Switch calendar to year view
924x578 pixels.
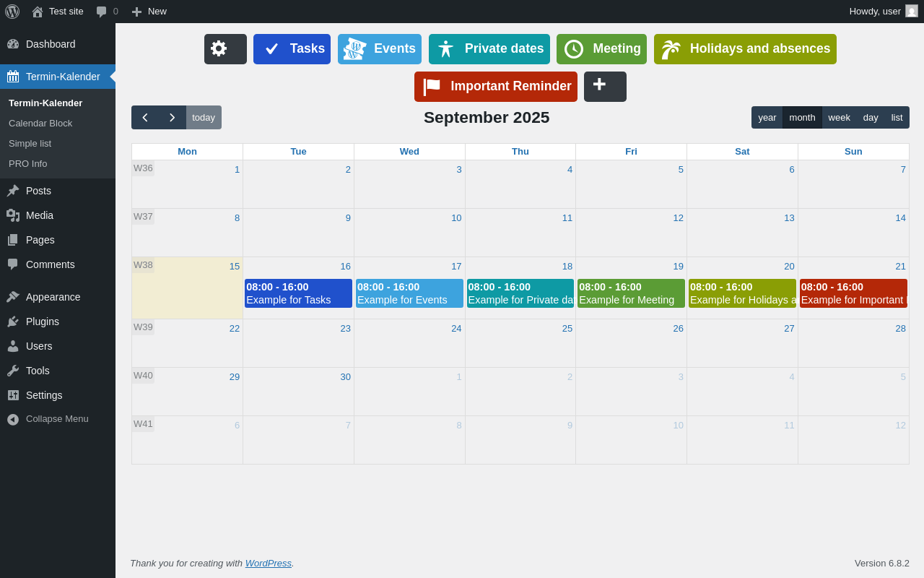767,117
